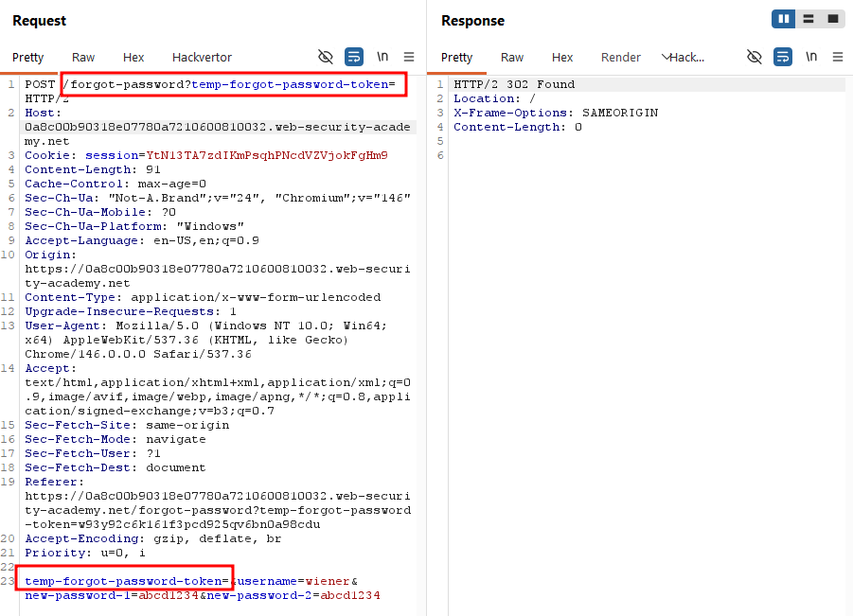Open Response panel hamburger options menu
Screen dimensions: 853x616
[838, 57]
